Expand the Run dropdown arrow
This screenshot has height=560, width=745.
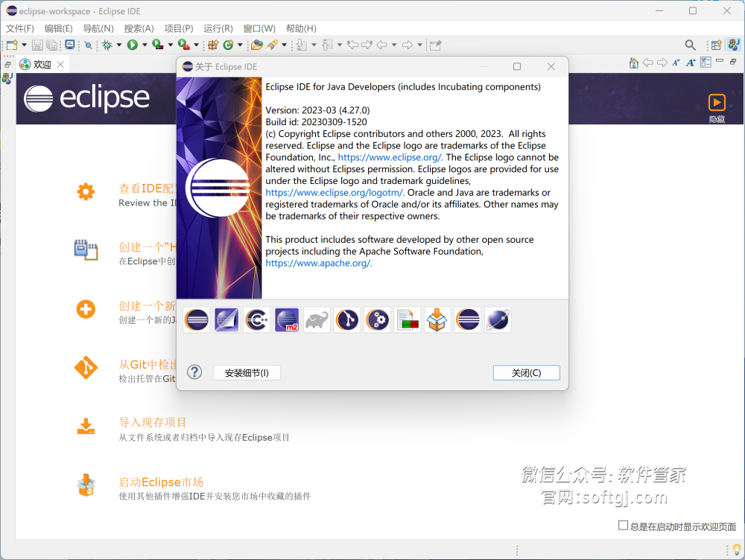pyautogui.click(x=145, y=45)
